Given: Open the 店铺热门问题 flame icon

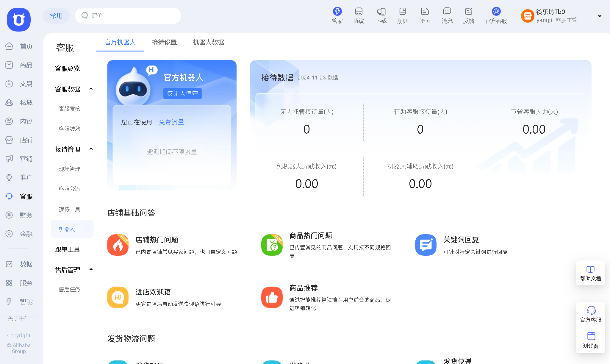Looking at the screenshot, I should 118,245.
